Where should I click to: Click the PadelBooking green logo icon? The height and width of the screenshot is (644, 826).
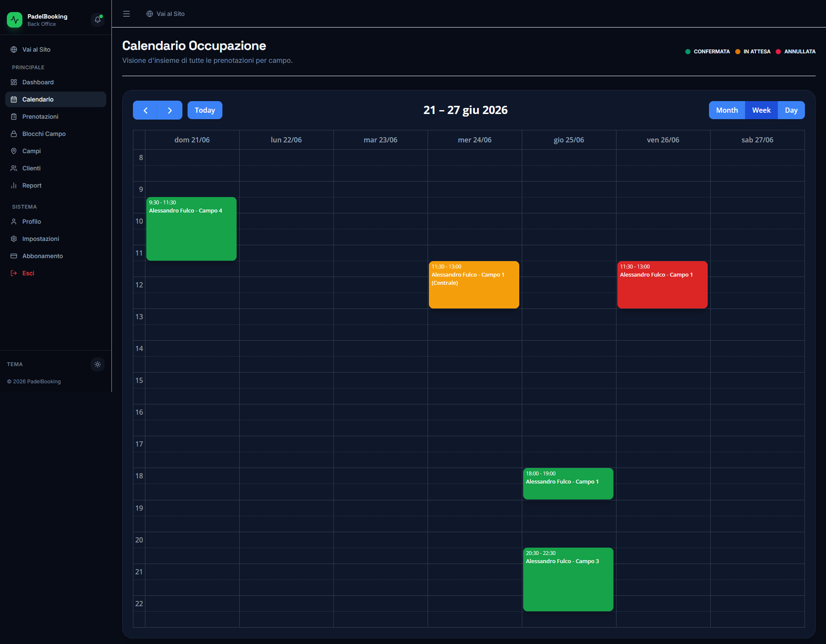15,20
